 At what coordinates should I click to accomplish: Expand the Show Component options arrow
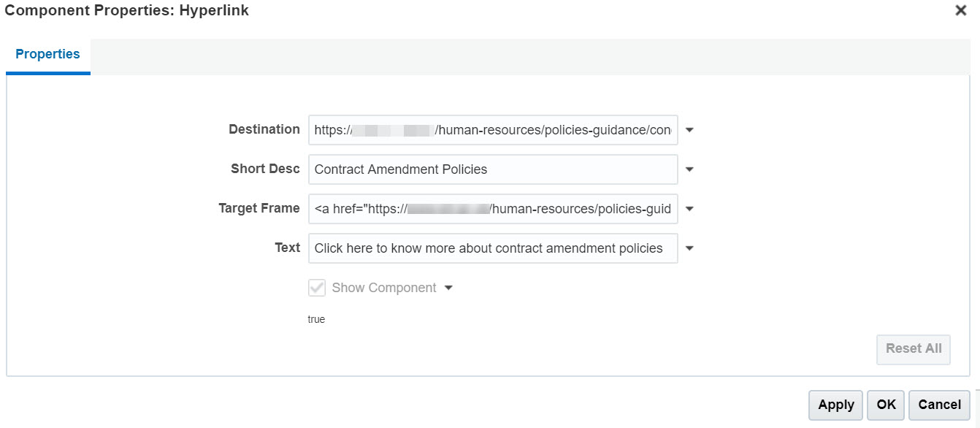pos(450,287)
